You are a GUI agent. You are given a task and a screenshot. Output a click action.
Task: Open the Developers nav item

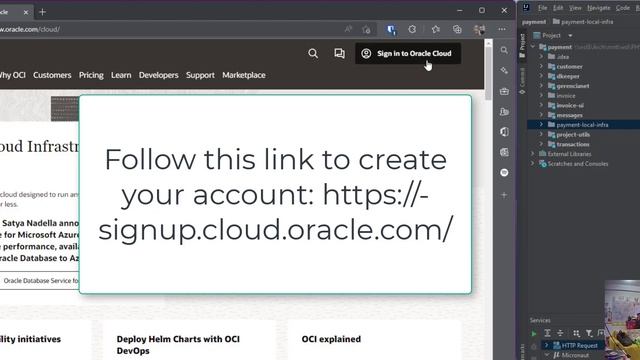[x=158, y=75]
